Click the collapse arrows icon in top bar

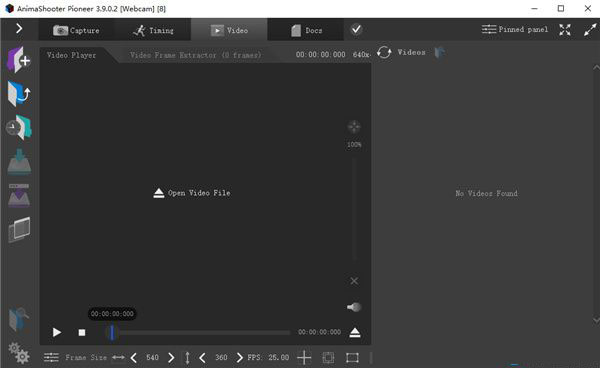tap(565, 29)
